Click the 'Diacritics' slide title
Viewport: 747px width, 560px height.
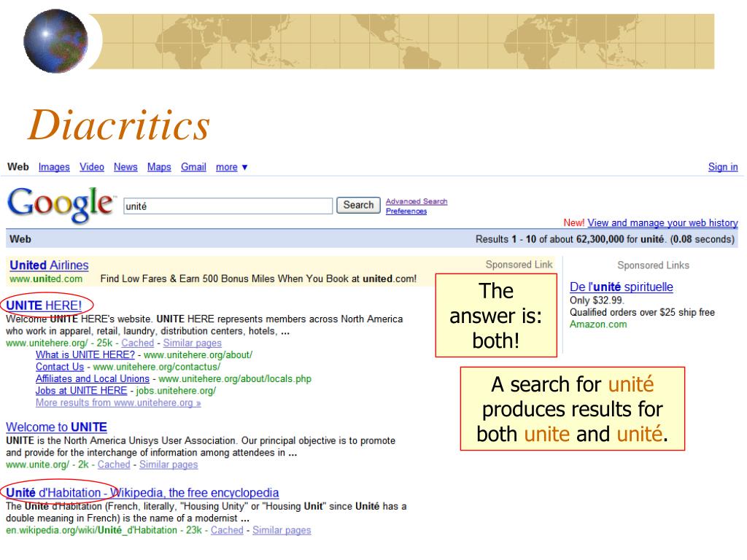119,125
